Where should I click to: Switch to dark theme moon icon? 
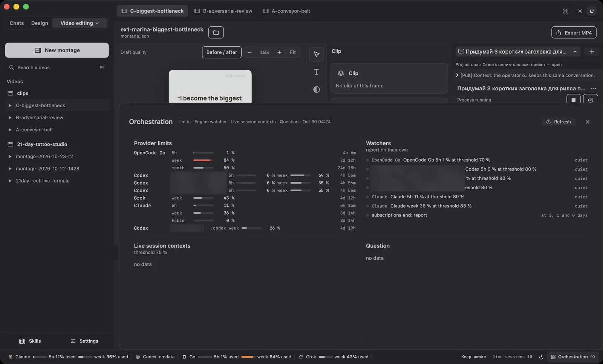click(592, 11)
